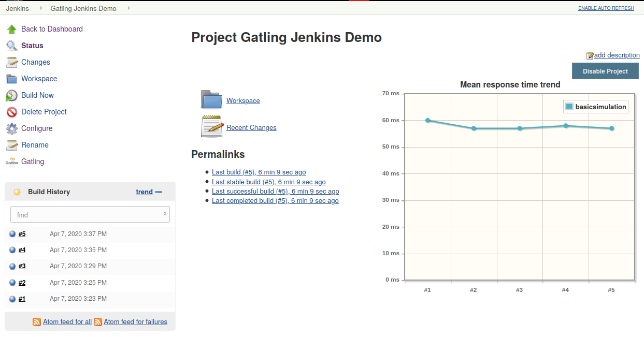Open Configure from the sidebar

[x=37, y=128]
